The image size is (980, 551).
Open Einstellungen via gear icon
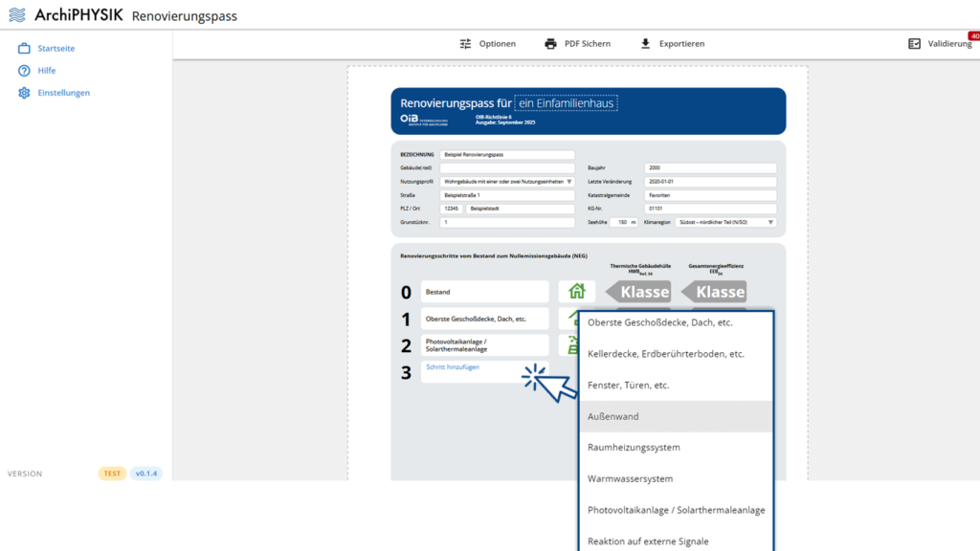[x=24, y=93]
